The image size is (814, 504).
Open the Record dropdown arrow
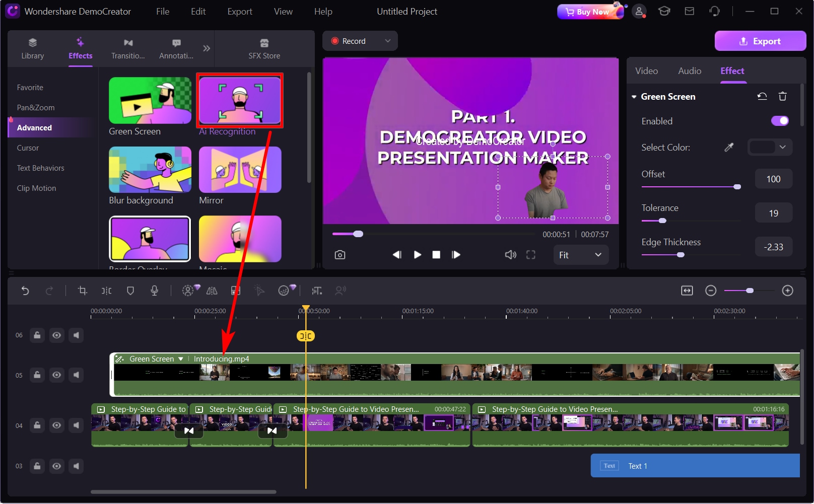(387, 41)
